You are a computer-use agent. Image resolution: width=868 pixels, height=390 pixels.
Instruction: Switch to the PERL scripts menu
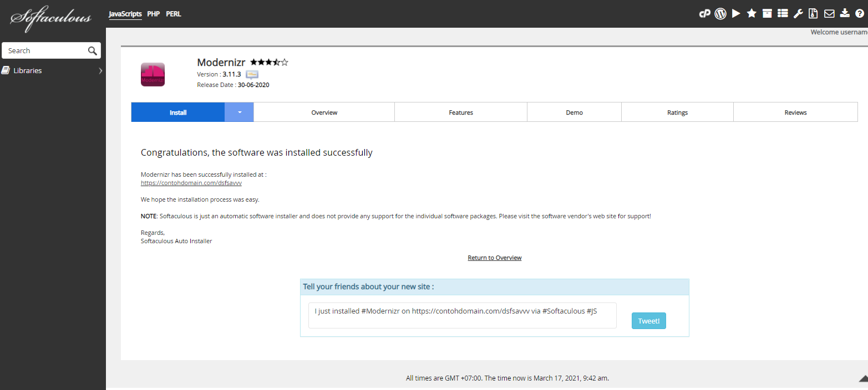[174, 14]
